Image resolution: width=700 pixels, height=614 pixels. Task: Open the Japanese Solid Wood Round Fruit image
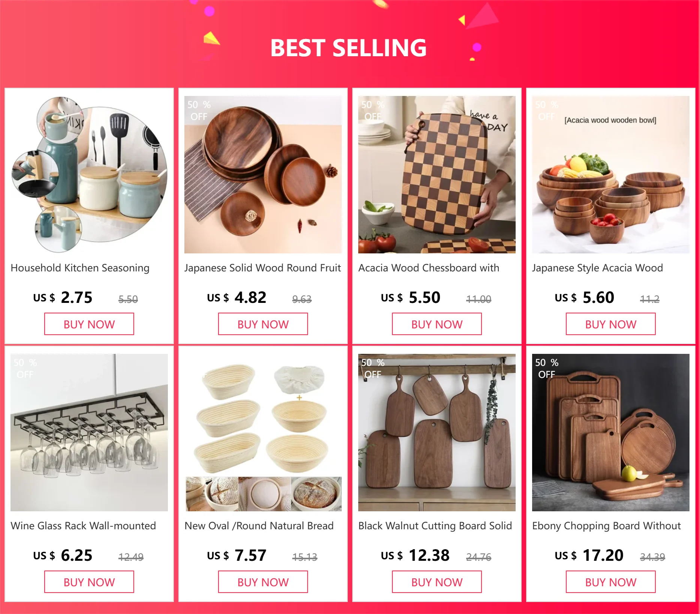pyautogui.click(x=263, y=175)
